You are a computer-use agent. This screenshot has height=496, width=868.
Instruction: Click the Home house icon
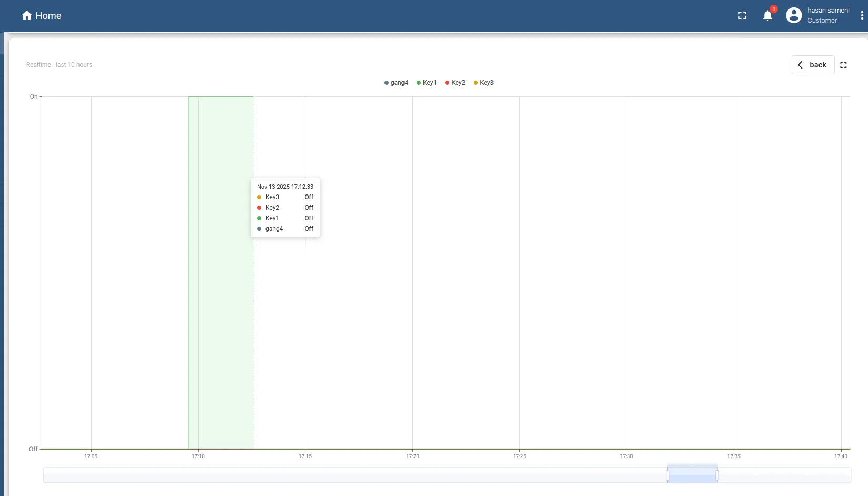point(27,16)
